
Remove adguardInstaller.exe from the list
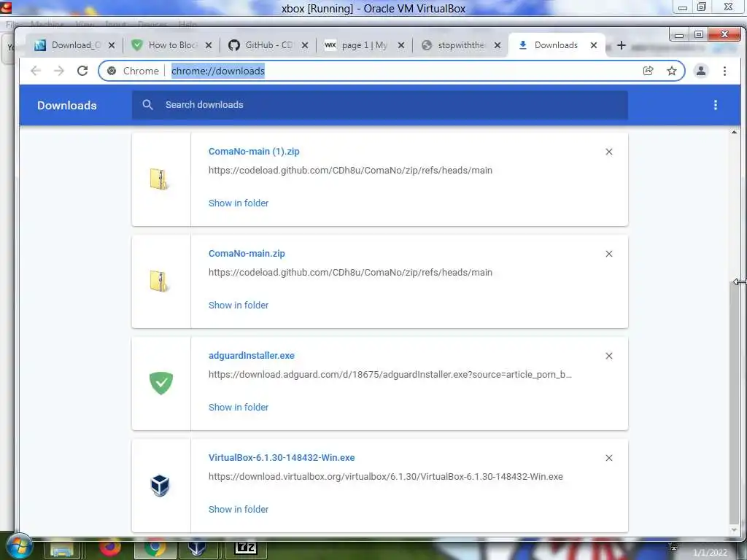point(609,356)
